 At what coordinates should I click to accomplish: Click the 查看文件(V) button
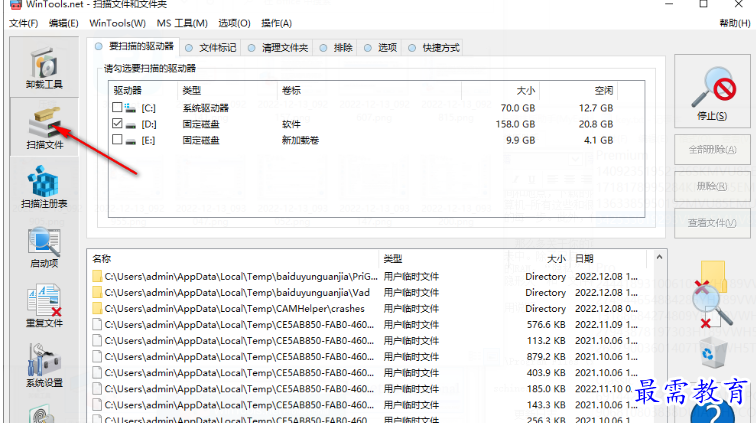(x=712, y=223)
